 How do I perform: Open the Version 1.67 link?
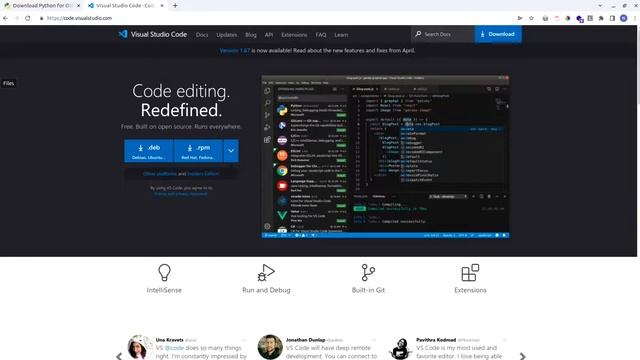235,51
